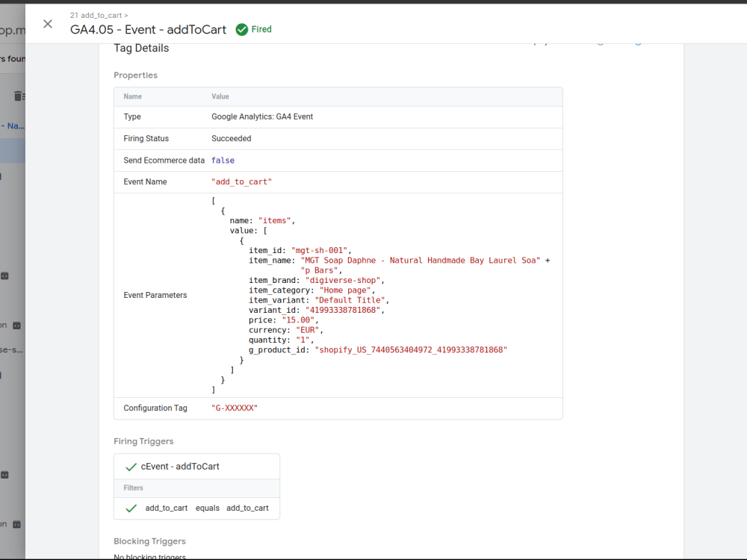Click the item_brand "digiverse-shop" value
Image resolution: width=747 pixels, height=560 pixels.
pos(343,281)
